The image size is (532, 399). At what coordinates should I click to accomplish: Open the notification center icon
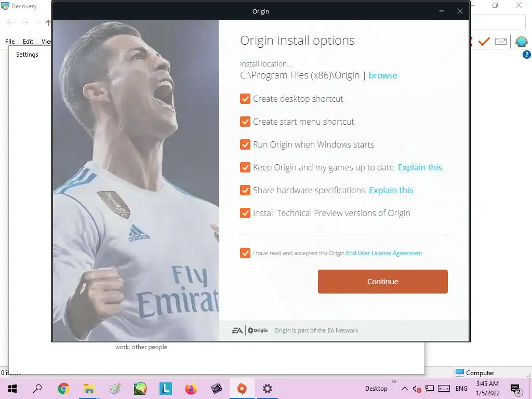[x=516, y=389]
